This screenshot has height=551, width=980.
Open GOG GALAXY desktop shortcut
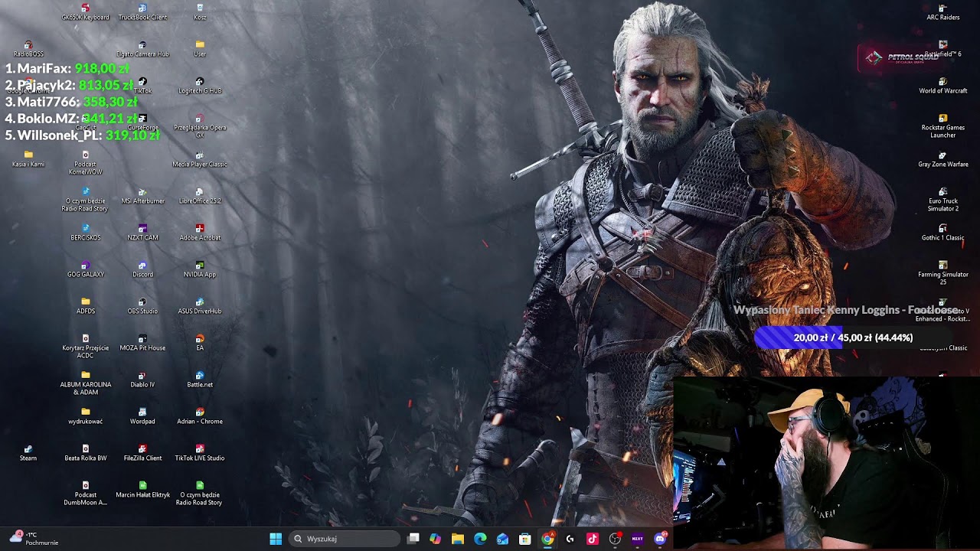[x=85, y=269]
